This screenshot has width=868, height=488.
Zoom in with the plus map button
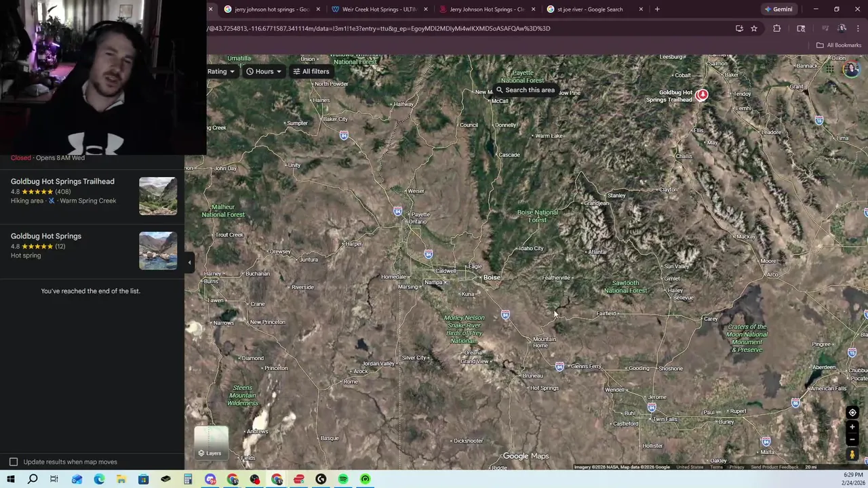coord(852,427)
